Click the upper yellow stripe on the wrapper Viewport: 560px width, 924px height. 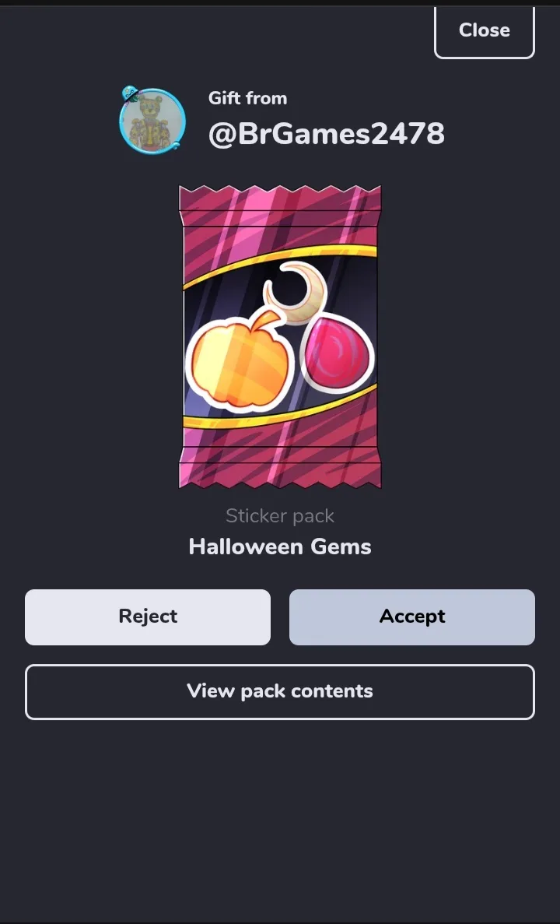point(280,262)
